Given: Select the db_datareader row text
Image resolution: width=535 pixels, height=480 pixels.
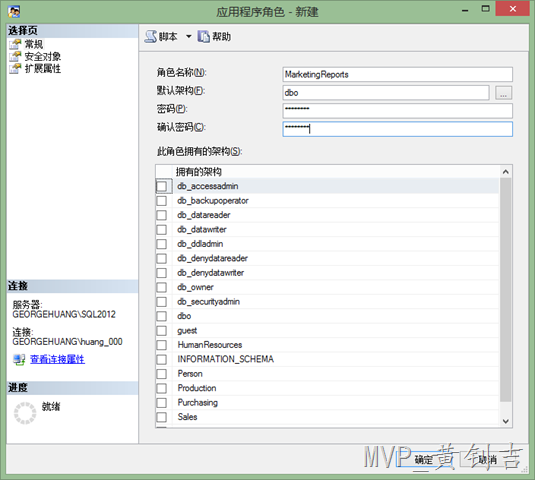Looking at the screenshot, I should (204, 215).
